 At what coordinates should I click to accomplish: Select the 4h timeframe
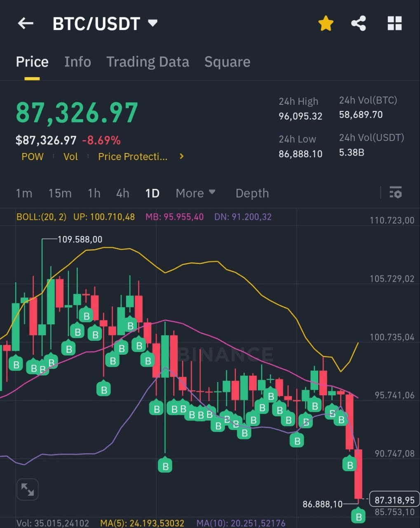(122, 193)
